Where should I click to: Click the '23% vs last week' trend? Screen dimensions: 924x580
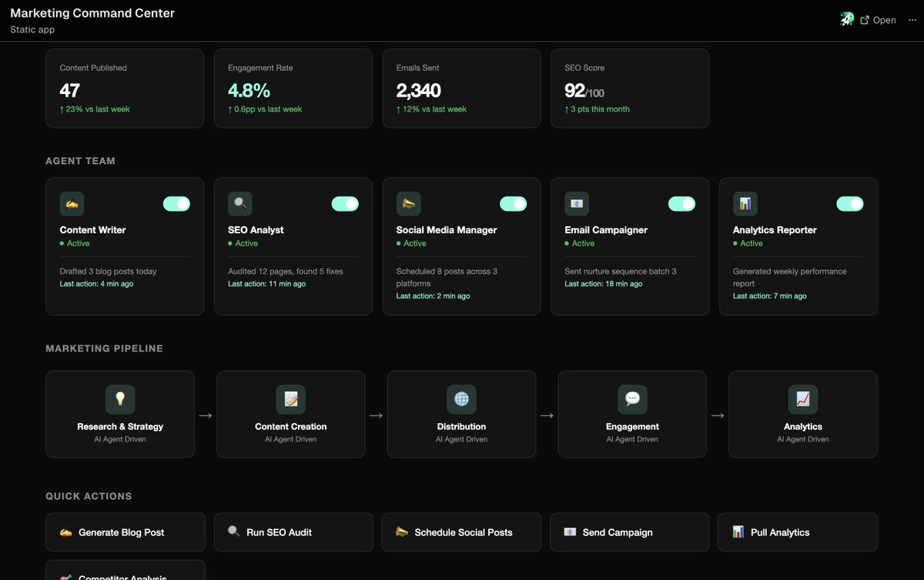tap(95, 109)
